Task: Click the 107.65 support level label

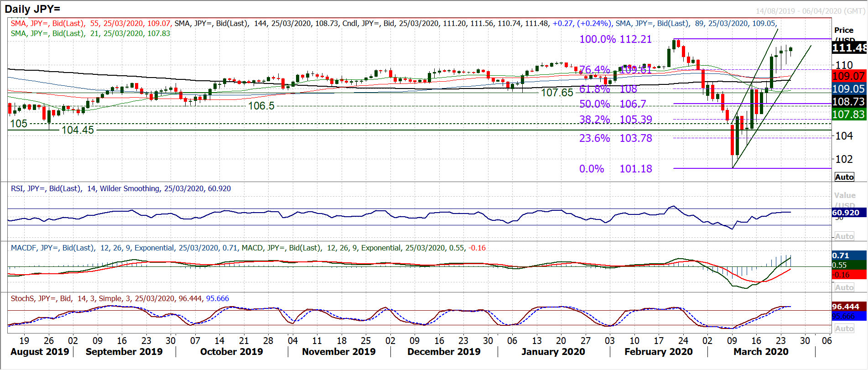Action: tap(557, 93)
